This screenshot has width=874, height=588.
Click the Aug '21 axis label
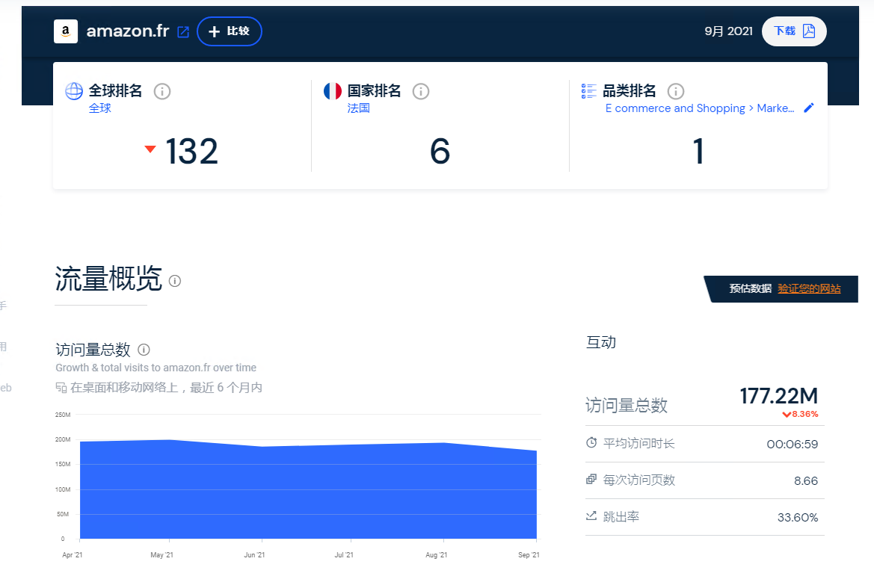[436, 554]
